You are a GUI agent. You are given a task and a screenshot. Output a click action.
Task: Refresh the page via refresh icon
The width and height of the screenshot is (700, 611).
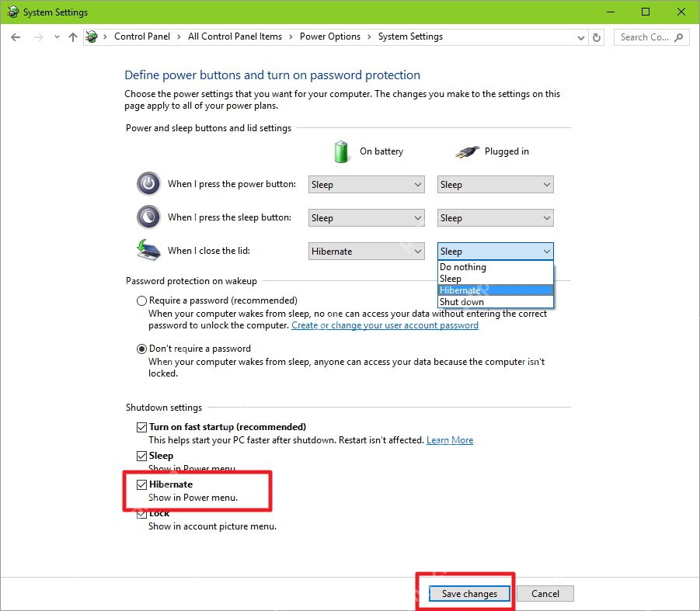pyautogui.click(x=597, y=37)
